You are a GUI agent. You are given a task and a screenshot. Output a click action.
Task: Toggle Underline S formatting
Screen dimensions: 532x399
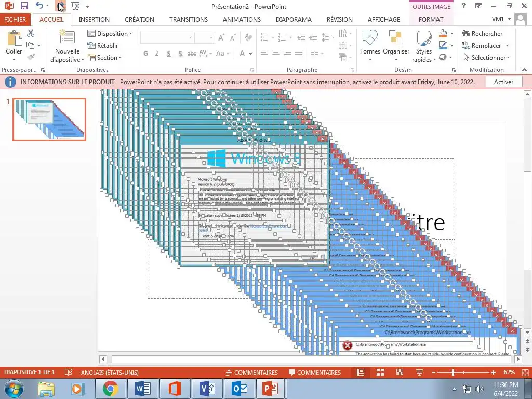[169, 54]
